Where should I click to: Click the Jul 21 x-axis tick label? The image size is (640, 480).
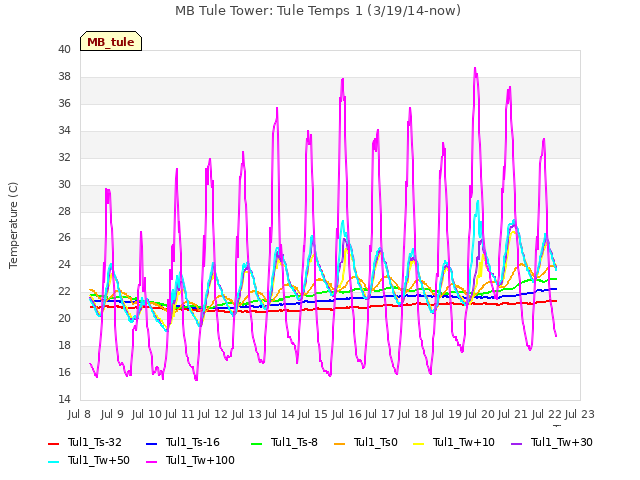click(x=513, y=414)
